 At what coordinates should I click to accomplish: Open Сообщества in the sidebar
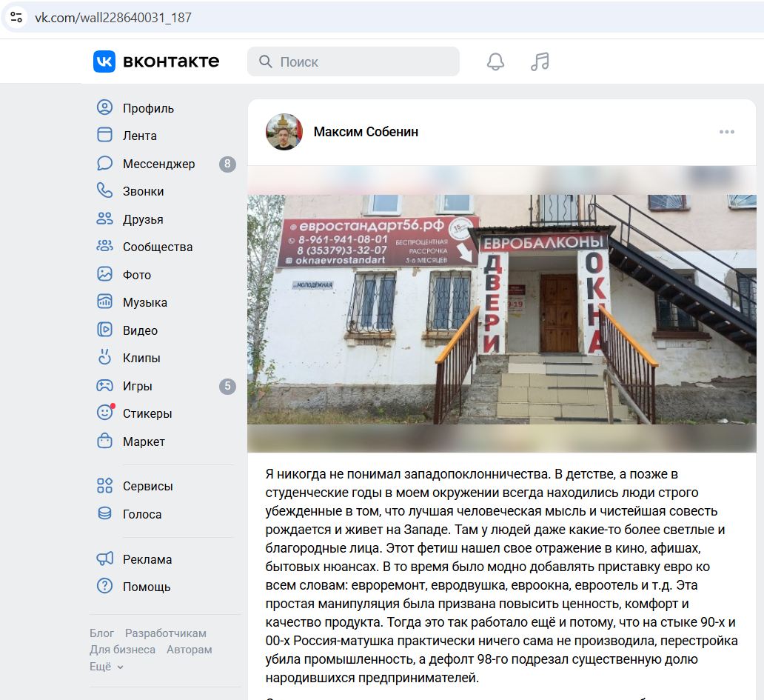(x=157, y=247)
